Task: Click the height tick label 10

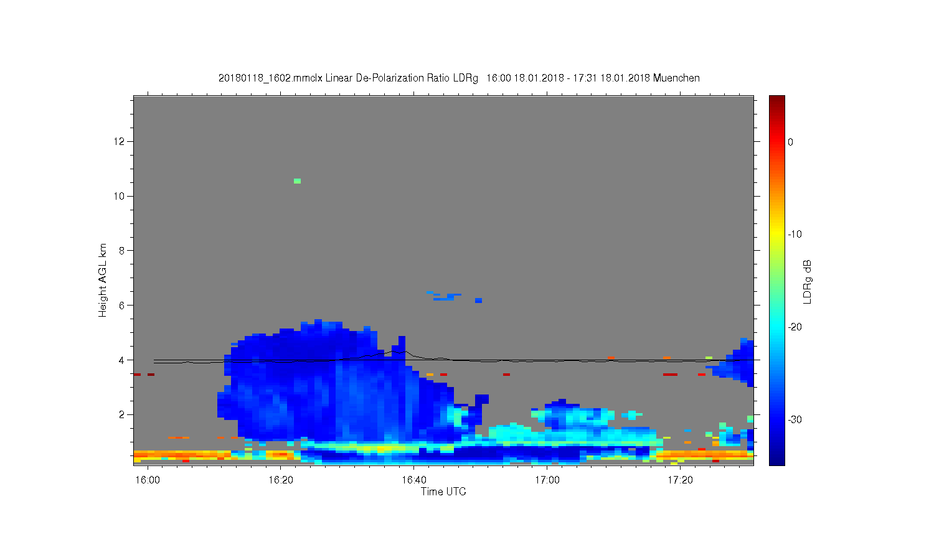Action: click(x=119, y=196)
